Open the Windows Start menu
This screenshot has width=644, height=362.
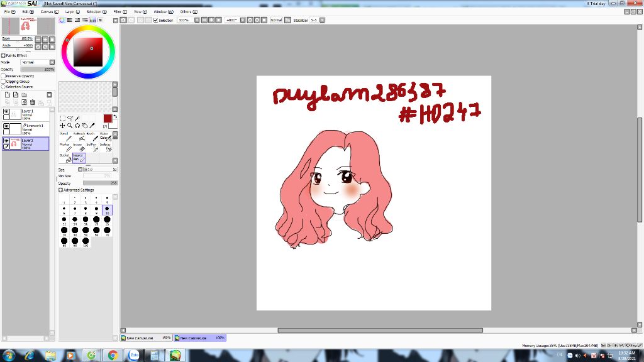8,356
